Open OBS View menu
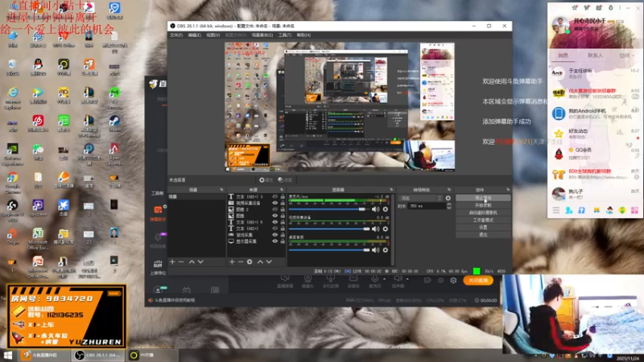 click(x=213, y=35)
